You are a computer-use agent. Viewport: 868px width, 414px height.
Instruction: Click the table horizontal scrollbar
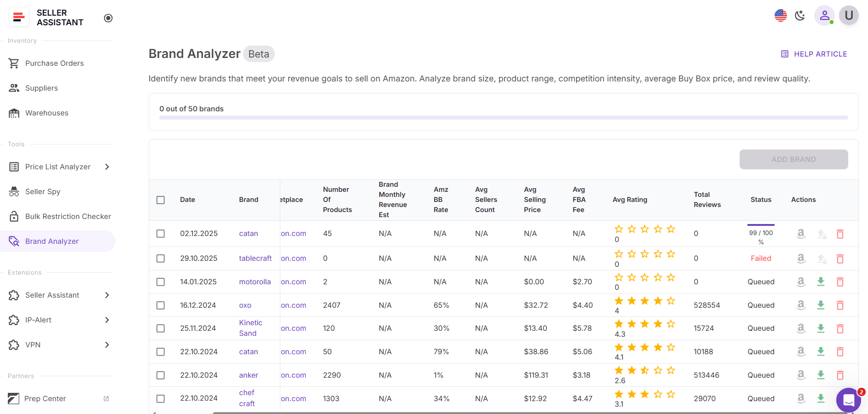pos(529,413)
